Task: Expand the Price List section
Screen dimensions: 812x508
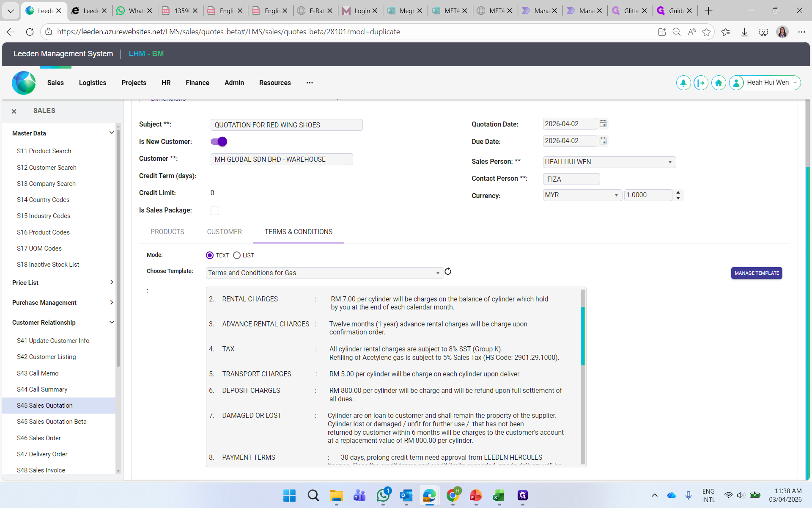Action: click(x=112, y=282)
